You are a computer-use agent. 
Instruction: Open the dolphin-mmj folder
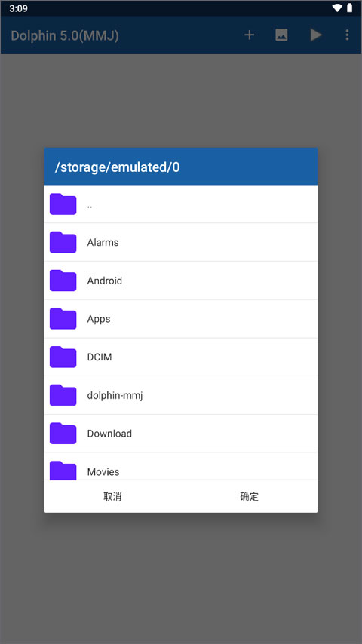tap(181, 395)
